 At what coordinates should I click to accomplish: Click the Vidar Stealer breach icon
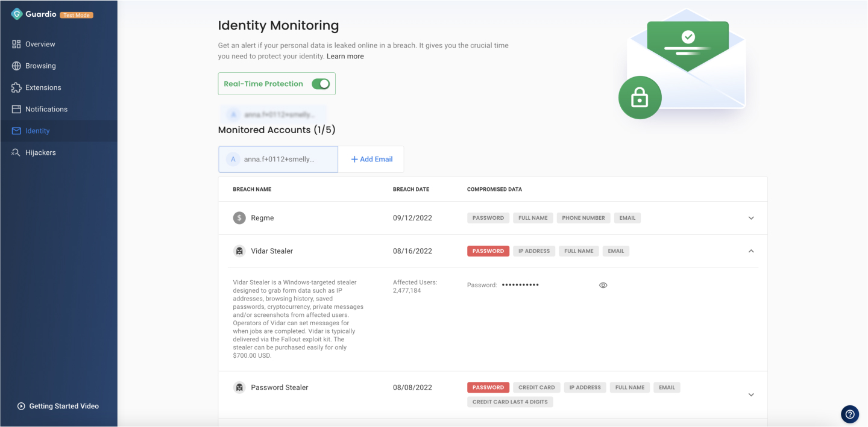(x=239, y=251)
